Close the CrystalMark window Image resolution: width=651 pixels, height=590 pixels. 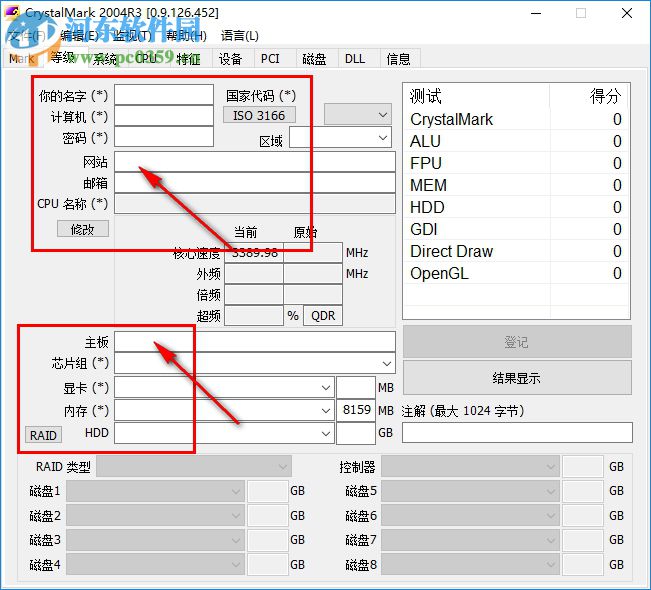click(627, 13)
